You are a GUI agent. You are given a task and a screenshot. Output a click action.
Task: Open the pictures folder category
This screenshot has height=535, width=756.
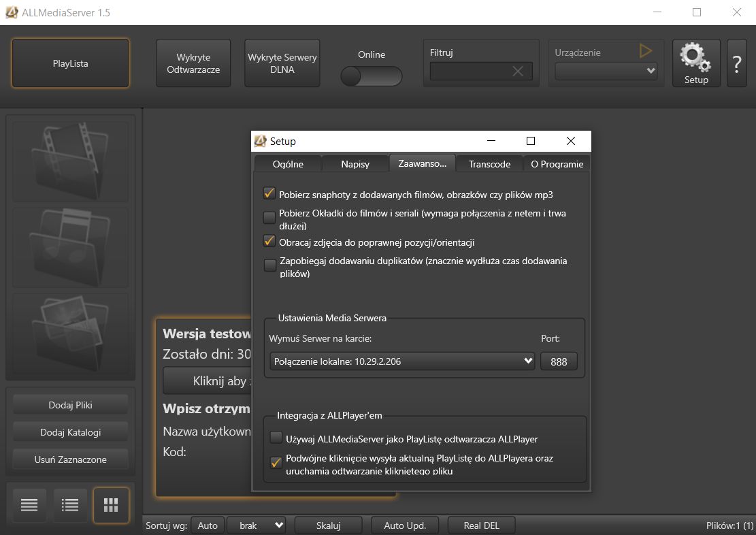click(x=70, y=334)
